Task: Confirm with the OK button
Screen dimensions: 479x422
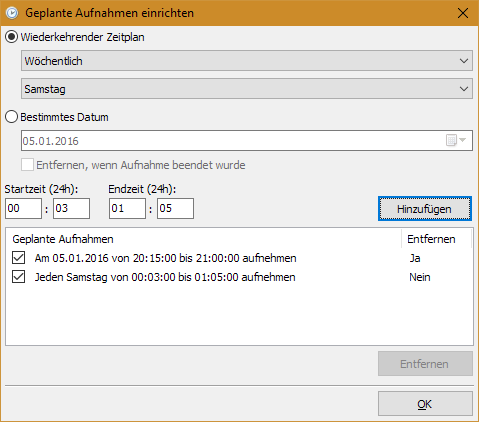Action: [425, 404]
